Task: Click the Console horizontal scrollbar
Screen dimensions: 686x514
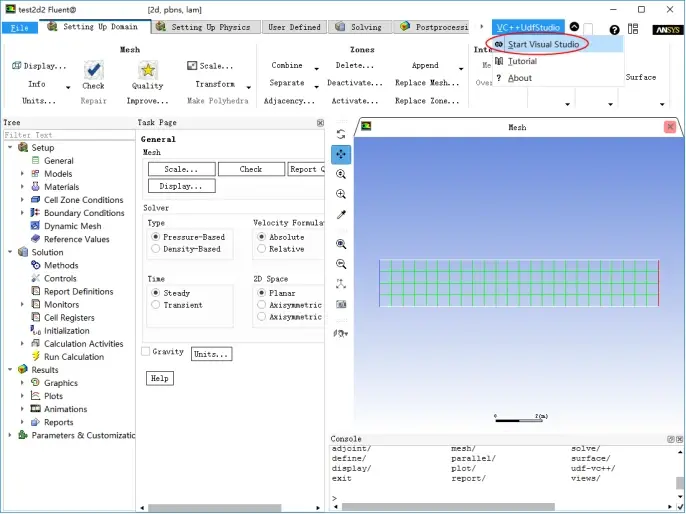Action: [448, 507]
